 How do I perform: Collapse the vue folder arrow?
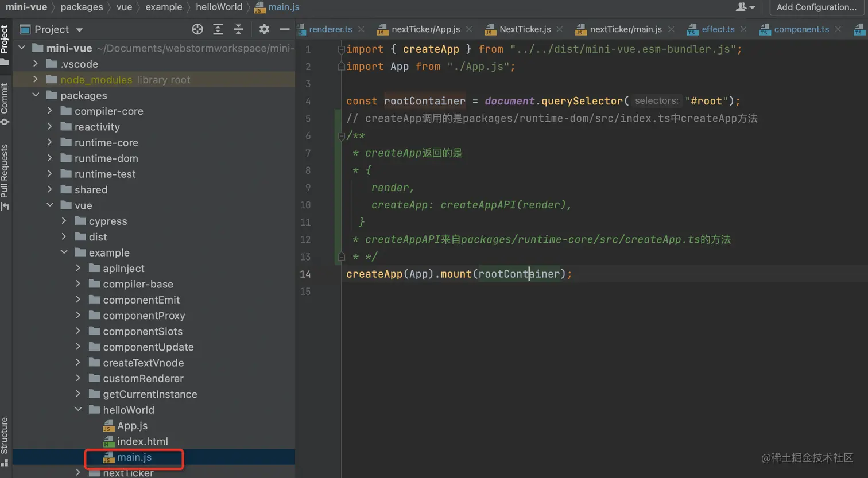coord(50,205)
